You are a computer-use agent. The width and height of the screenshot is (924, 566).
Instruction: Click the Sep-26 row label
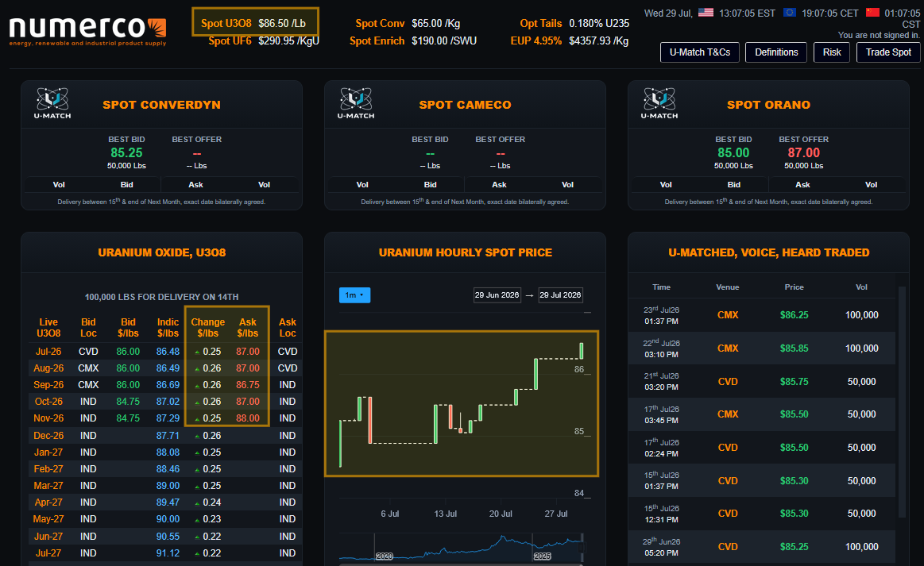point(48,384)
